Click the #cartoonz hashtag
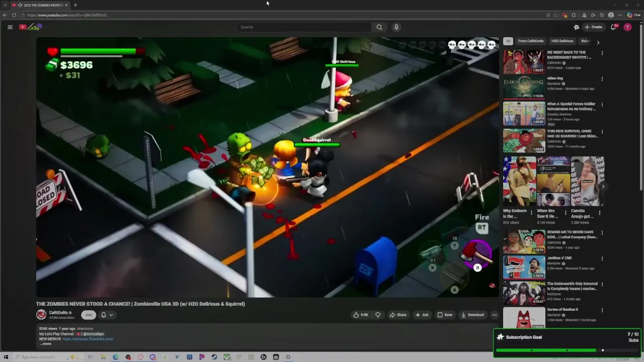 click(85, 329)
